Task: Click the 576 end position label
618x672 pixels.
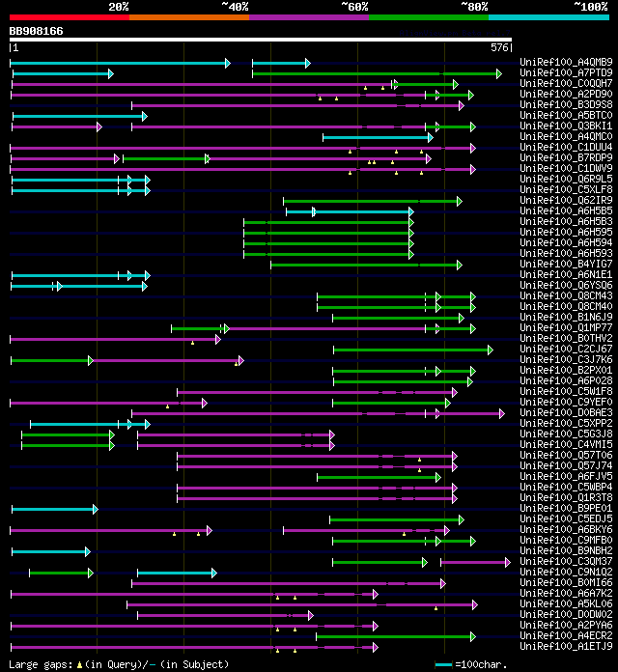Action: click(x=500, y=47)
